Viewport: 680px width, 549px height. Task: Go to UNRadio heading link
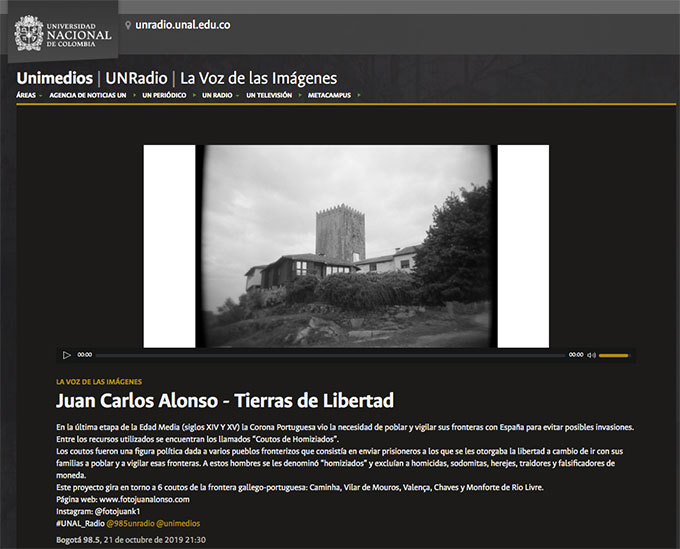coord(136,78)
